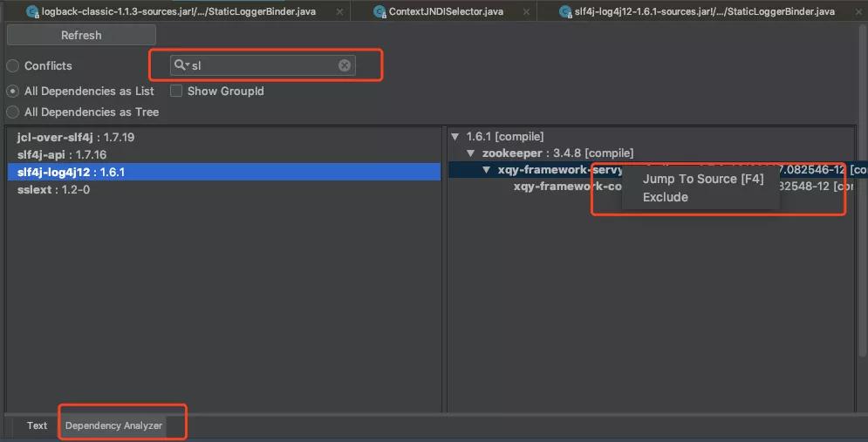Switch to the Text tab
The height and width of the screenshot is (442, 868).
(x=37, y=425)
